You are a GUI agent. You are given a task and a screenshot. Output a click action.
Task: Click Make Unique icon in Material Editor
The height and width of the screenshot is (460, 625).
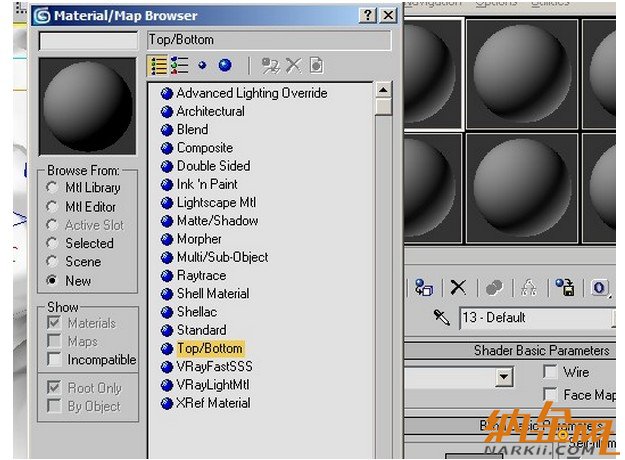click(529, 287)
